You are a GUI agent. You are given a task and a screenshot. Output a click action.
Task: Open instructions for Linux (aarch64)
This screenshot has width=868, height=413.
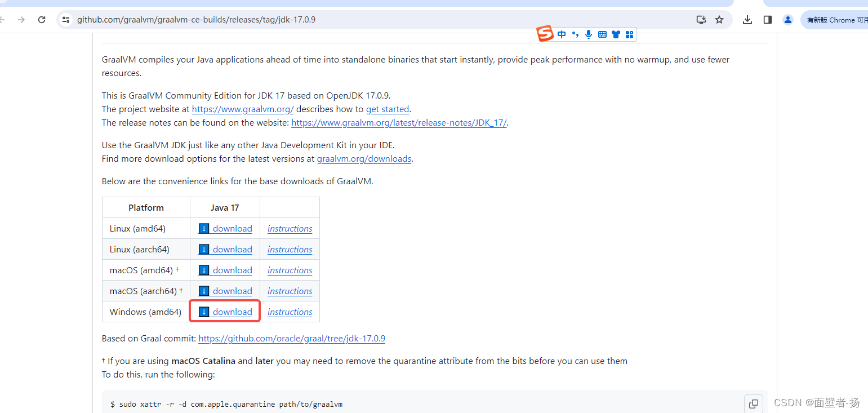[x=290, y=250]
